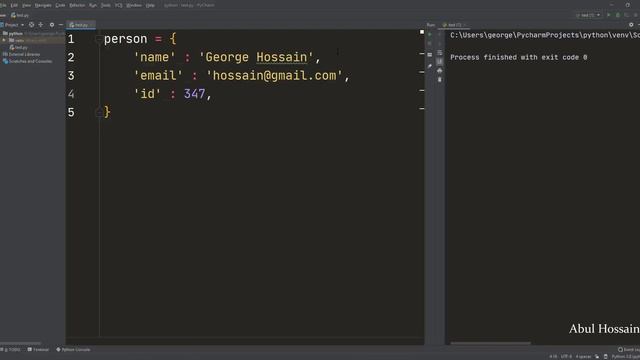Click the Debug bug icon in main toolbar

[x=618, y=15]
